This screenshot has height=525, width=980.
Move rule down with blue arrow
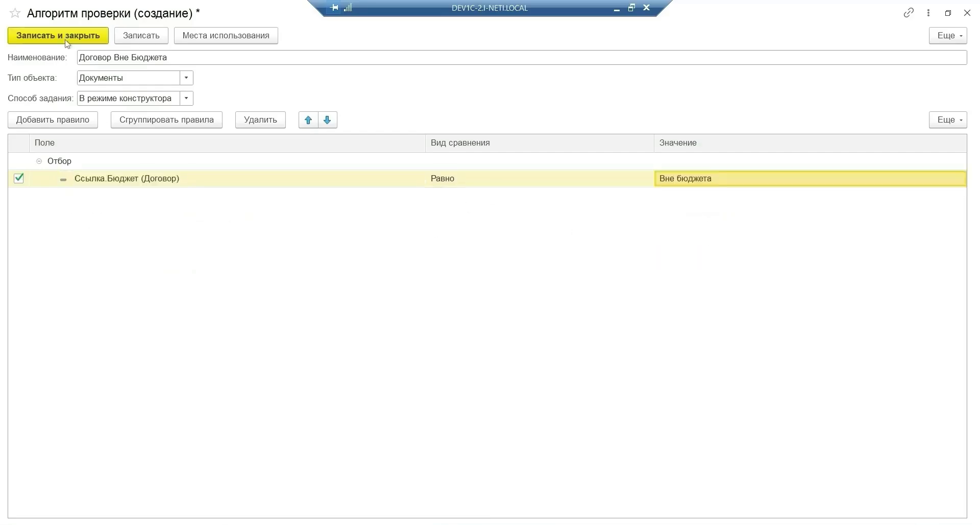tap(327, 120)
